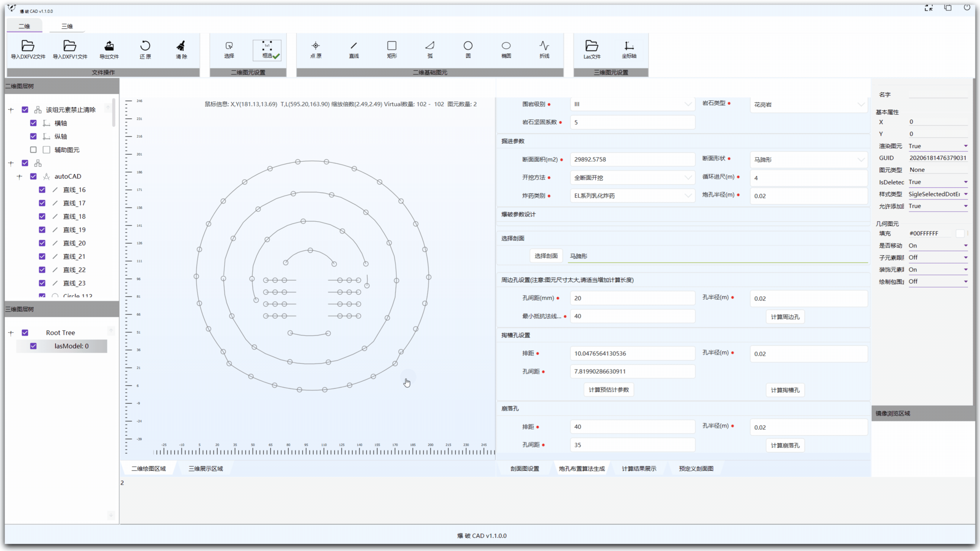Viewport: 980px width, 551px height.
Task: Open the Las文件 loader icon
Action: click(591, 46)
